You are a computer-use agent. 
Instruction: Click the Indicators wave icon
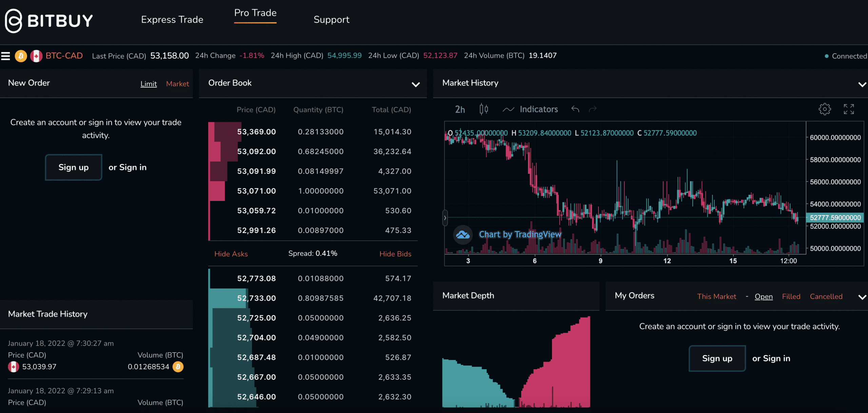(x=508, y=109)
